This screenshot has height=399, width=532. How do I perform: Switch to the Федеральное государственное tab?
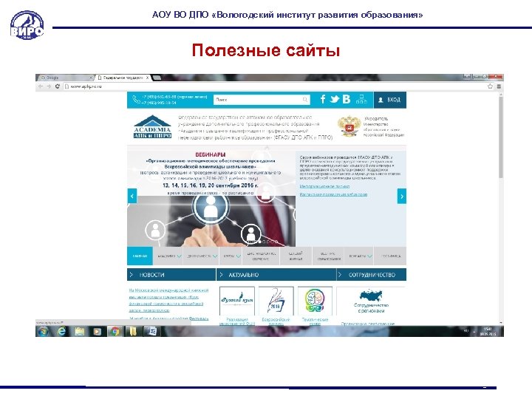[123, 78]
